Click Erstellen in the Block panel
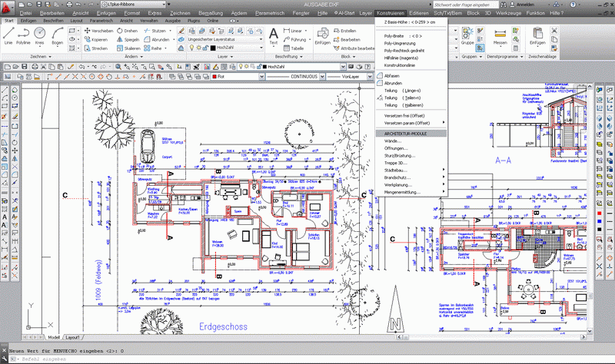Screen dimensions: 615x364 coord(344,31)
